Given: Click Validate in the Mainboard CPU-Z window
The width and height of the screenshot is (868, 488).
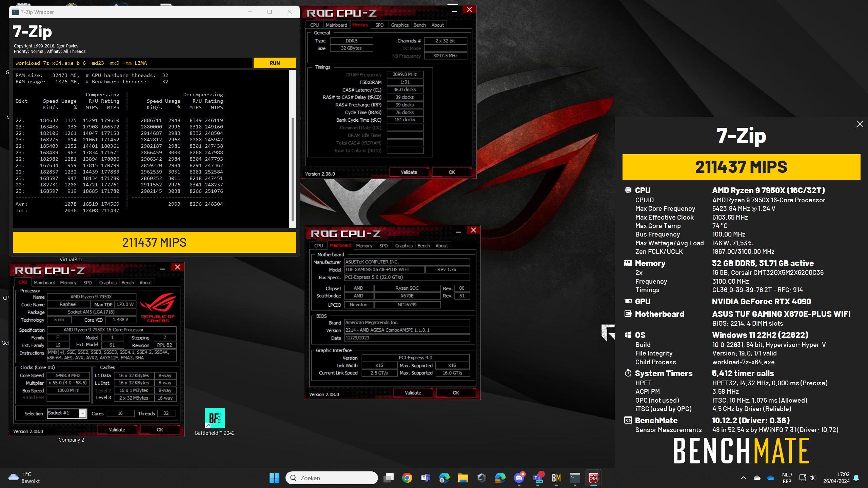Looking at the screenshot, I should coord(413,393).
